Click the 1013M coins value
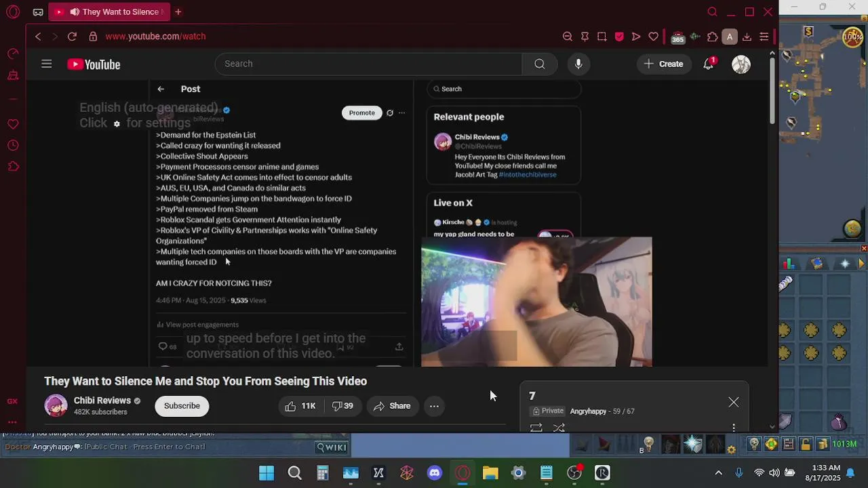The width and height of the screenshot is (868, 488). pos(844,445)
